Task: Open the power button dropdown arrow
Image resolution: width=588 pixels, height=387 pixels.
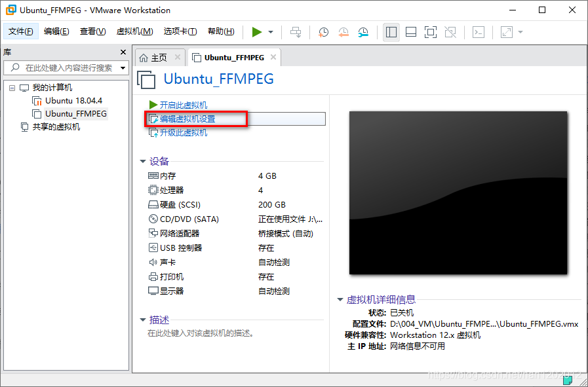Action: point(269,31)
